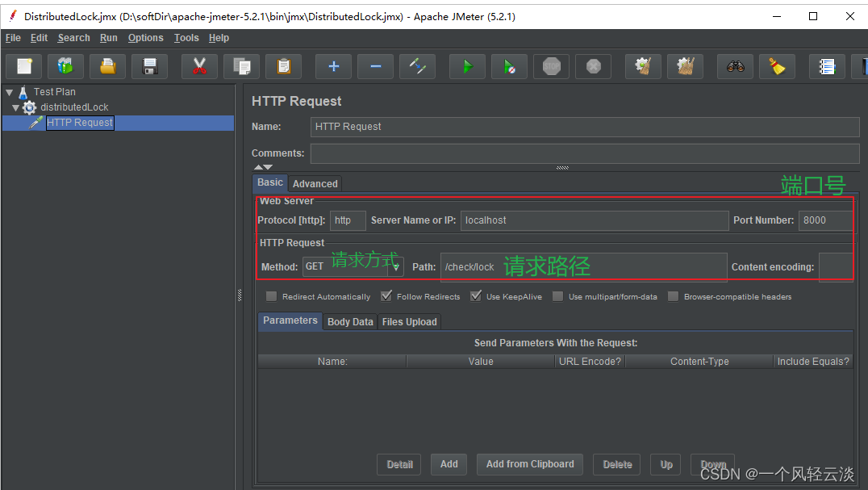Click the Add parameter button
The width and height of the screenshot is (868, 490).
(x=449, y=464)
